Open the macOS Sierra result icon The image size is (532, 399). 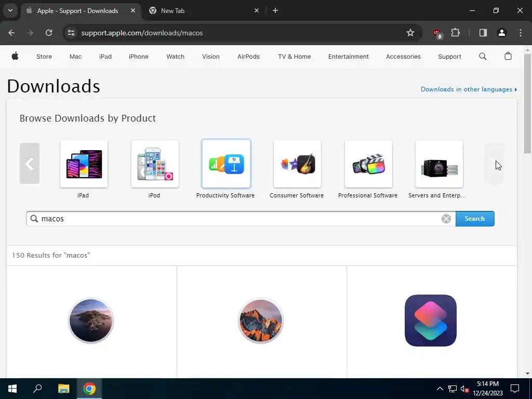pyautogui.click(x=261, y=321)
